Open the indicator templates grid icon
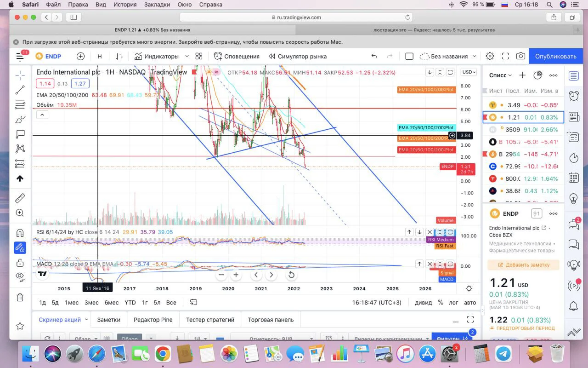588x368 pixels. click(x=199, y=56)
